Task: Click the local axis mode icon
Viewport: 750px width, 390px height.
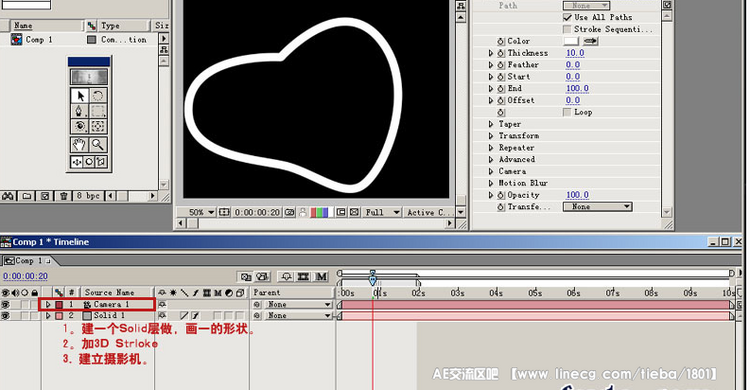Action: tap(77, 162)
